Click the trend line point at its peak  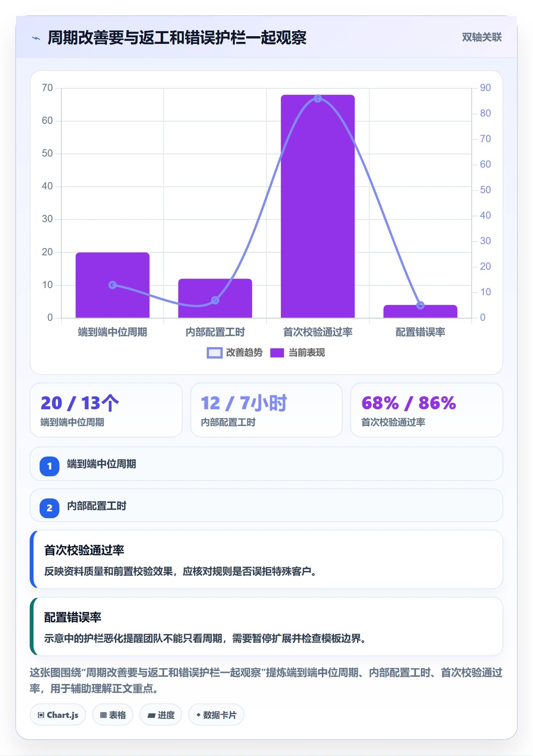(x=318, y=98)
